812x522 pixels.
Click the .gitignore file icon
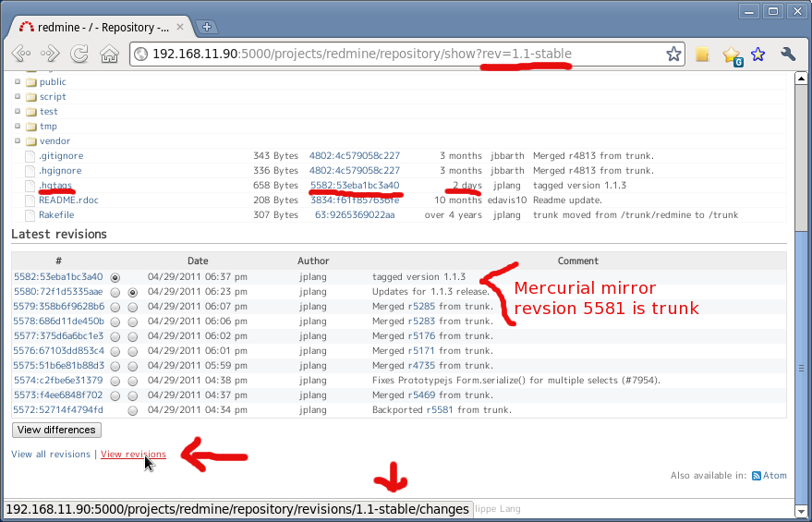30,156
